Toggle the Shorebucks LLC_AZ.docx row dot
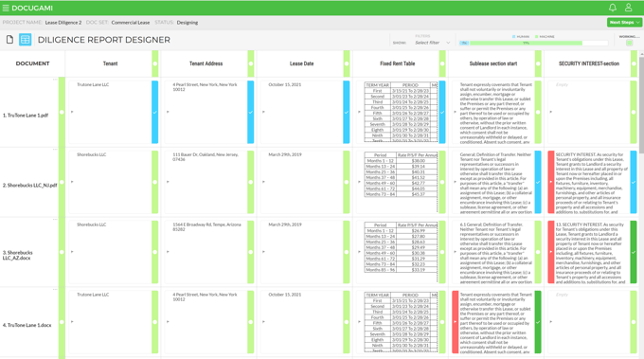This screenshot has height=359, width=644. [x=62, y=252]
